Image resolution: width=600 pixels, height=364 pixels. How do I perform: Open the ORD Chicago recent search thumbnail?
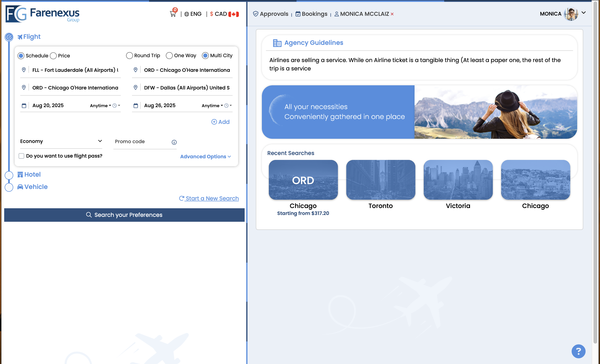point(303,180)
